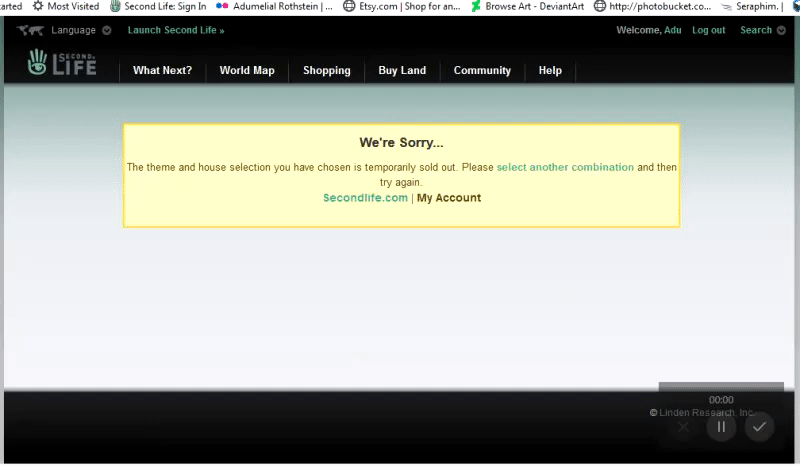Confirm recording with the checkmark button

759,427
